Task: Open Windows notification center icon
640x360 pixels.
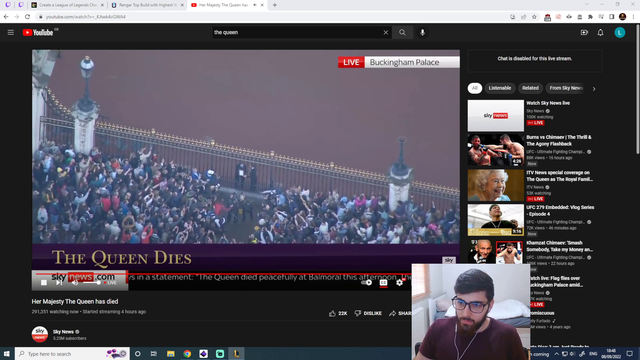Action: pyautogui.click(x=630, y=353)
